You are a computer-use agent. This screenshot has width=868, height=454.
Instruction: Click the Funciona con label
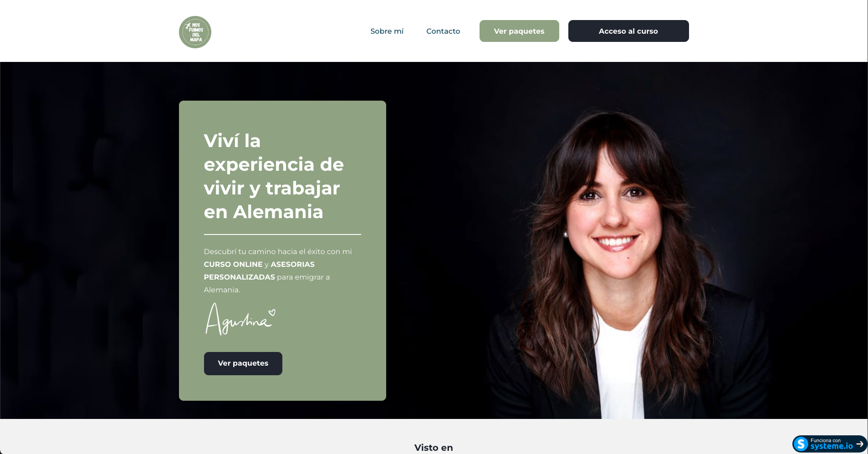pyautogui.click(x=826, y=440)
